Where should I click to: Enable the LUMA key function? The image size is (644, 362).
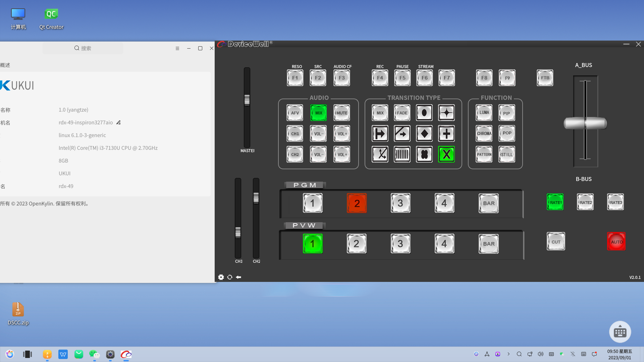pos(484,113)
